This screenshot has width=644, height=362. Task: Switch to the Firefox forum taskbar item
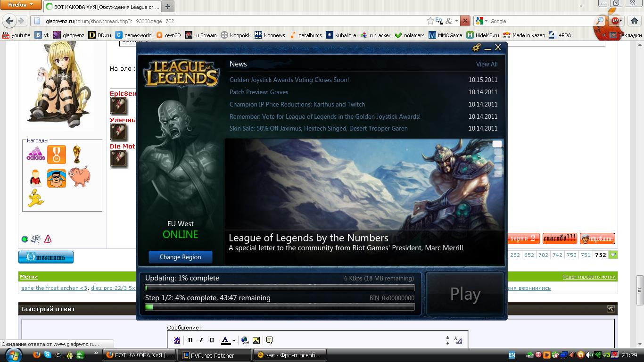click(140, 355)
